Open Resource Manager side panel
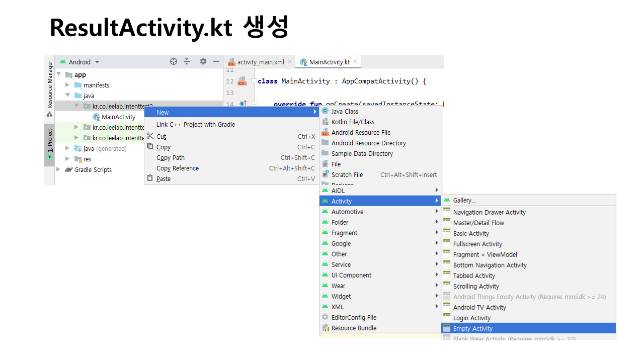Screen dimensions: 644x362 tap(49, 84)
